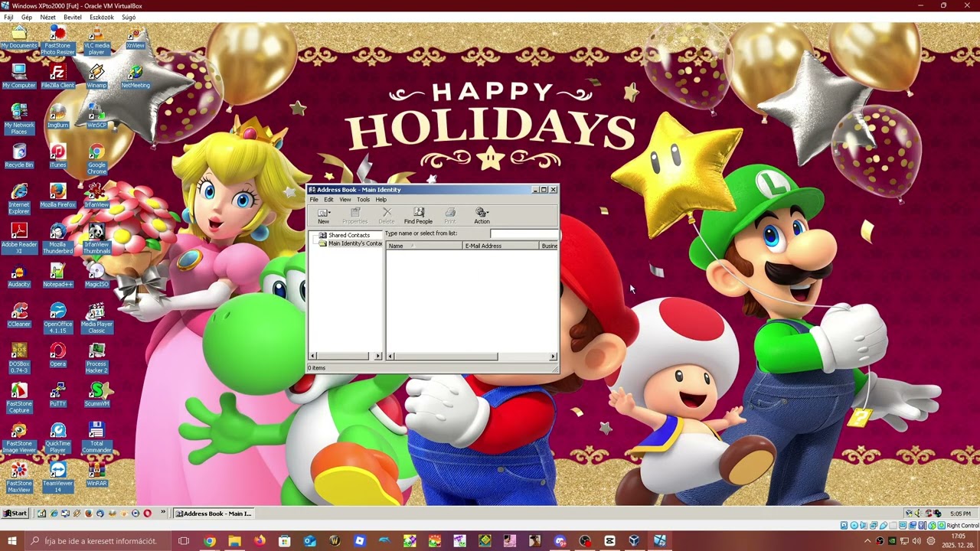The height and width of the screenshot is (551, 980).
Task: Open the View menu in Address Book
Action: coord(345,200)
